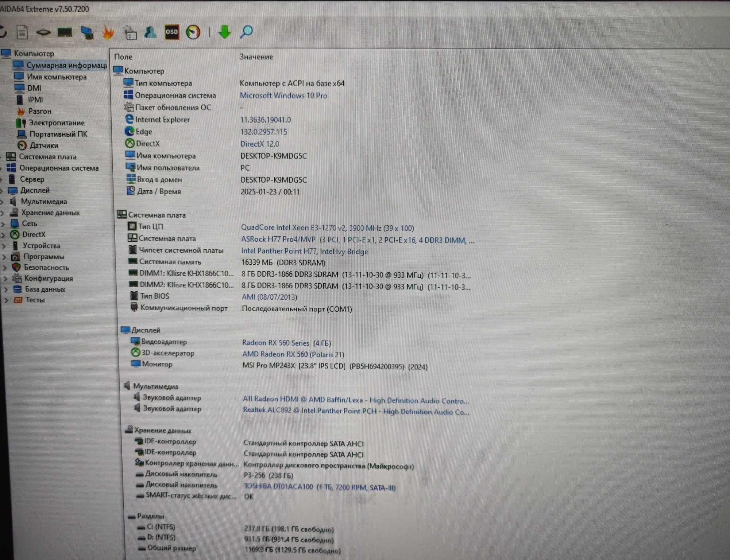
Task: Expand the DirectX tree node
Action: coord(3,235)
